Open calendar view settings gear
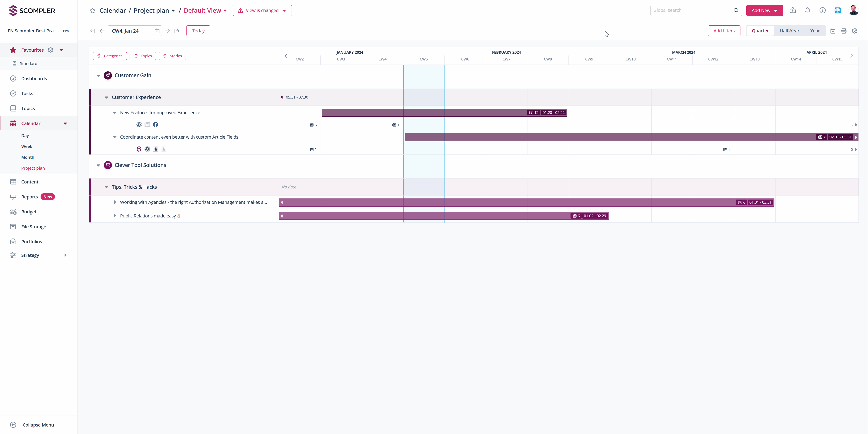Screen dimensions: 868x434 pos(855,31)
